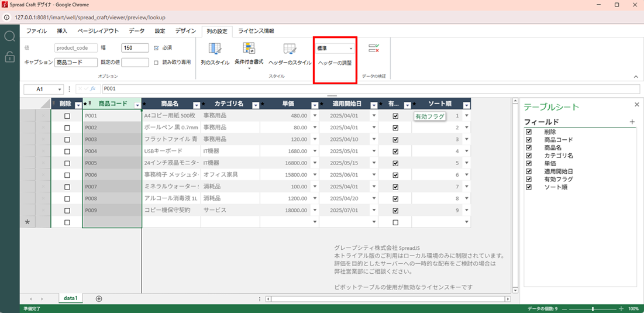This screenshot has height=313, width=644.
Task: Switch to the データ ribbon tab
Action: [x=136, y=31]
